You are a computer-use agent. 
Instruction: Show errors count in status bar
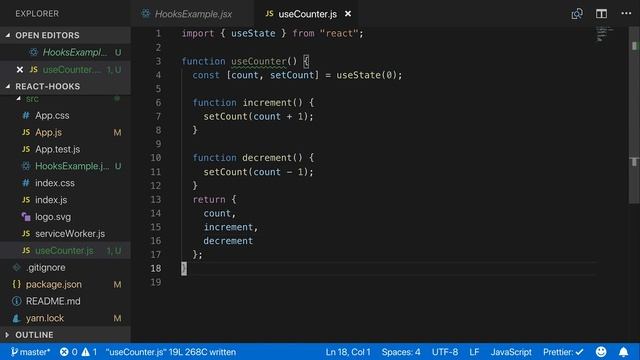point(69,352)
